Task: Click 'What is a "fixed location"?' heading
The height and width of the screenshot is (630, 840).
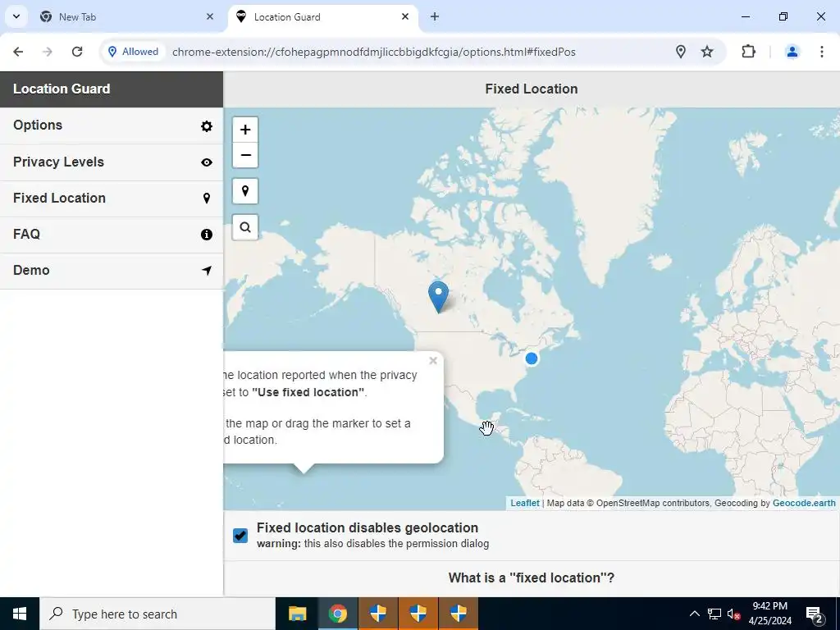Action: point(532,578)
